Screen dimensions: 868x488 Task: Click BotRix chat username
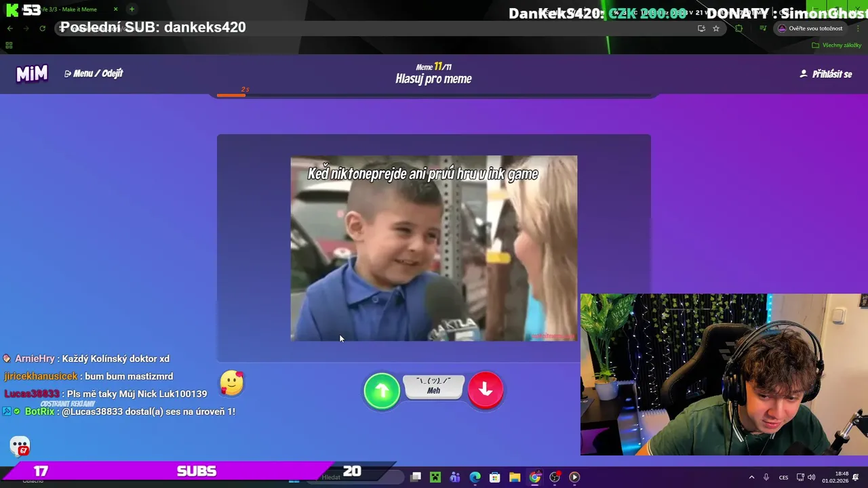[x=39, y=411]
